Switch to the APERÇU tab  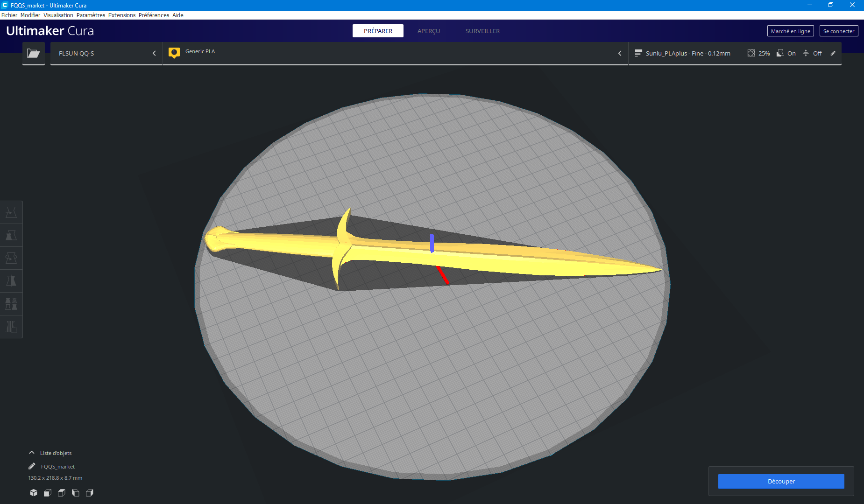428,31
